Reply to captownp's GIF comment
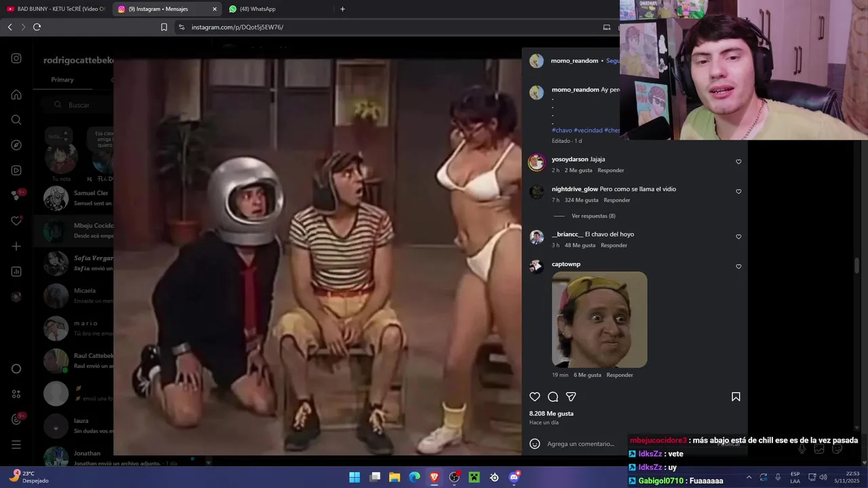The image size is (868, 488). (x=620, y=375)
